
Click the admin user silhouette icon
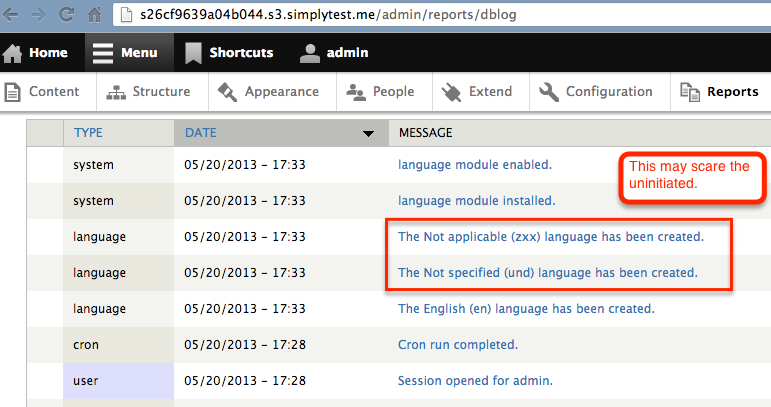(x=310, y=53)
